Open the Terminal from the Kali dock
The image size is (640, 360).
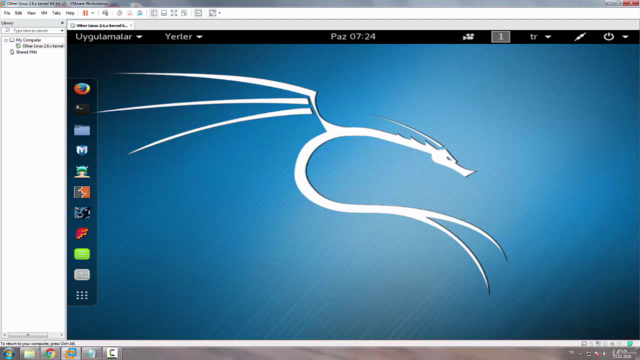(82, 109)
